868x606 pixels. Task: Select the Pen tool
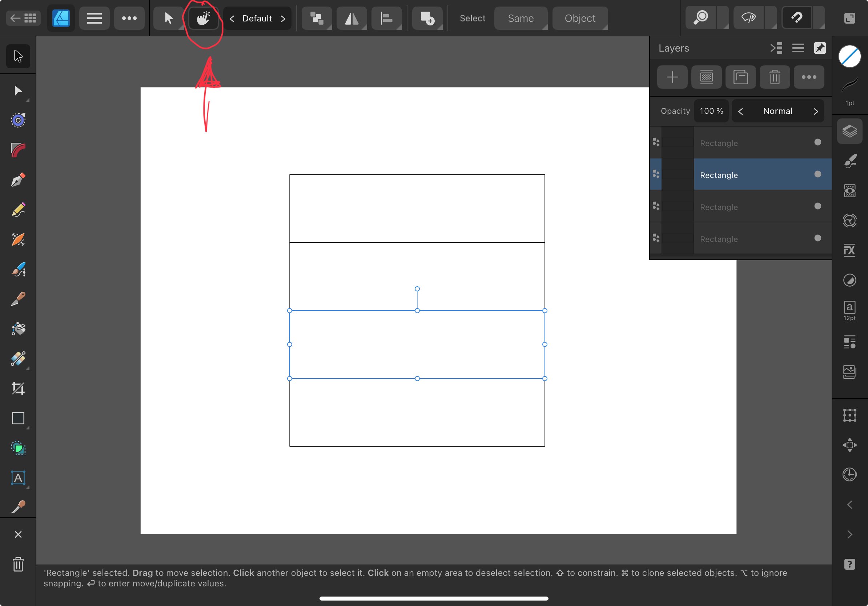(x=18, y=180)
